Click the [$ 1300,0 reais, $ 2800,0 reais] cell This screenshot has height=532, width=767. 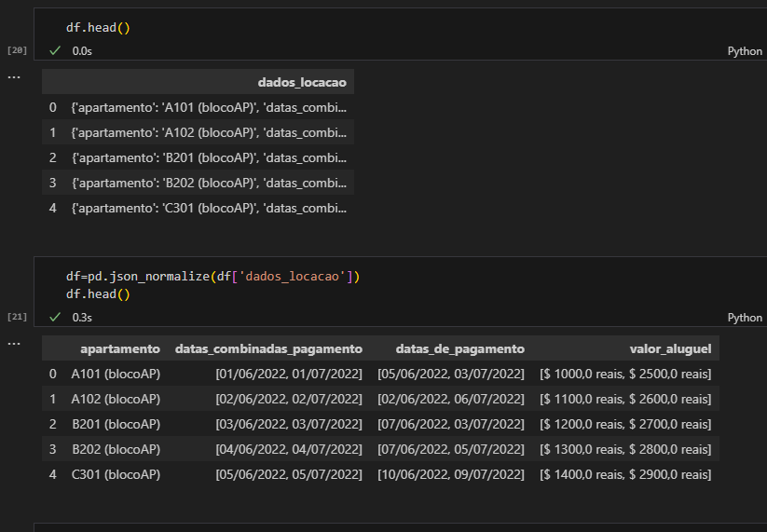click(625, 449)
